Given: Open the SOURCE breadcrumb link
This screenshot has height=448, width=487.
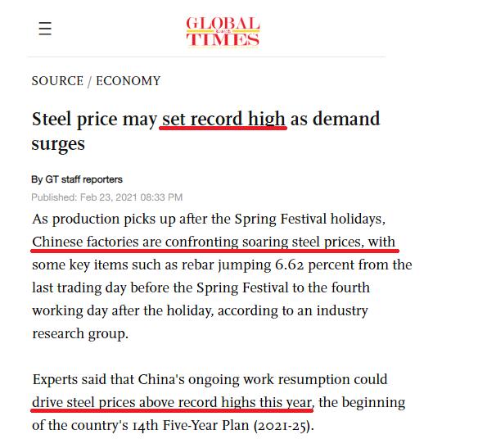Looking at the screenshot, I should [57, 81].
